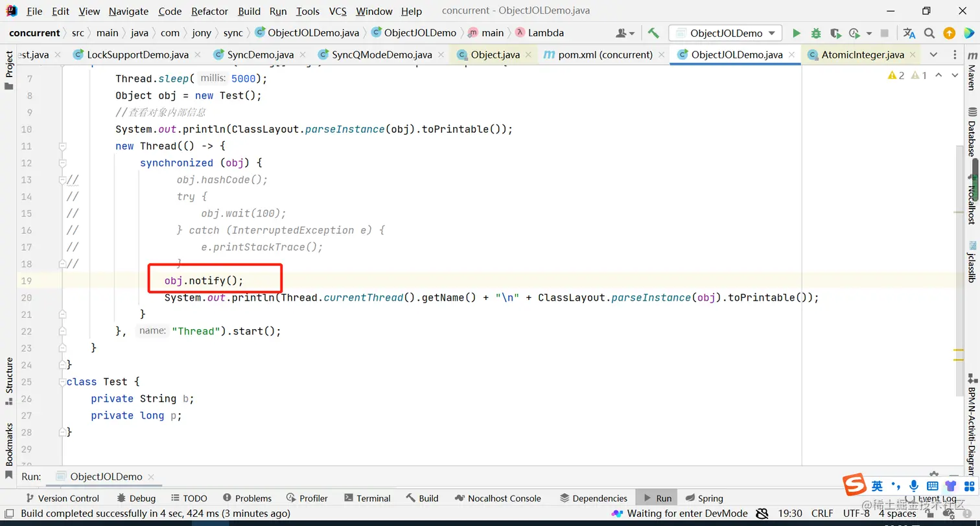Click the Profile run clock icon

pyautogui.click(x=854, y=33)
